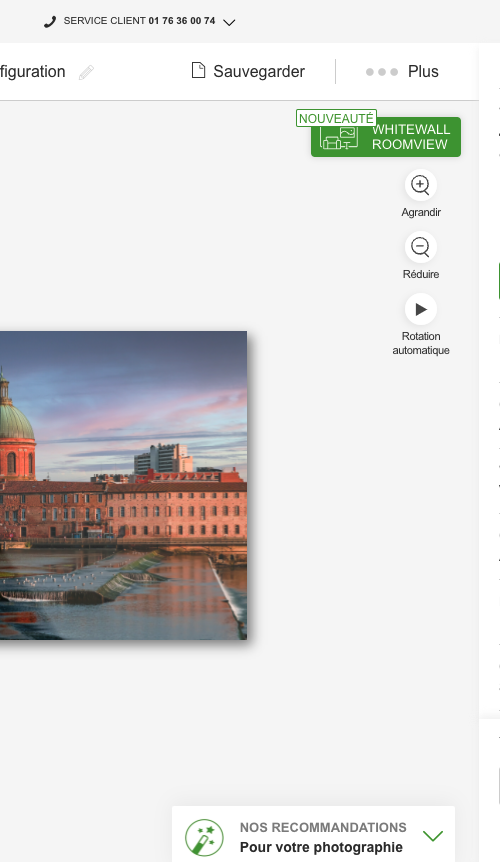500x862 pixels.
Task: Click the magic wand recommendations icon
Action: 204,837
